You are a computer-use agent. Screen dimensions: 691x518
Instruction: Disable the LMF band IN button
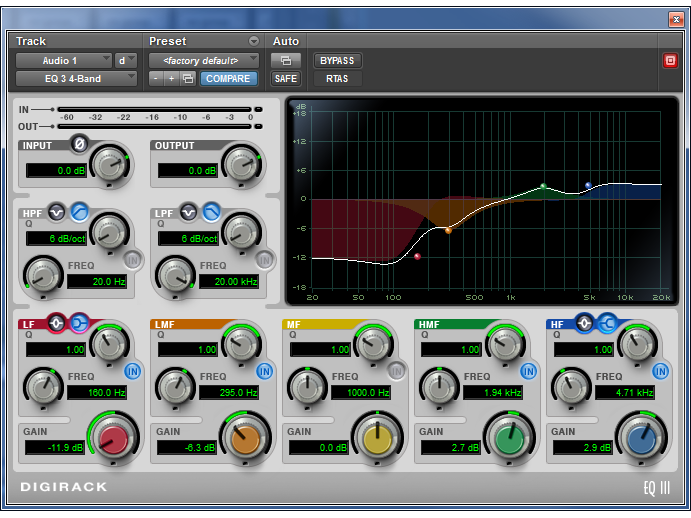coord(265,371)
